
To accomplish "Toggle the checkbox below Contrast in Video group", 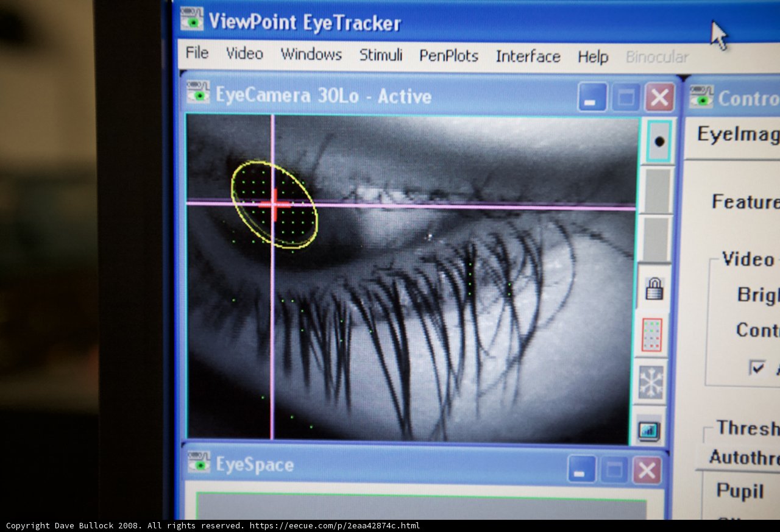I will tap(757, 367).
